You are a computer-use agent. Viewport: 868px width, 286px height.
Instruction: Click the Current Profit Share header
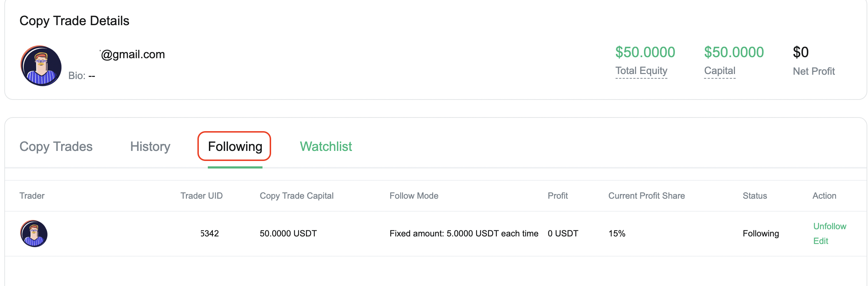click(647, 196)
